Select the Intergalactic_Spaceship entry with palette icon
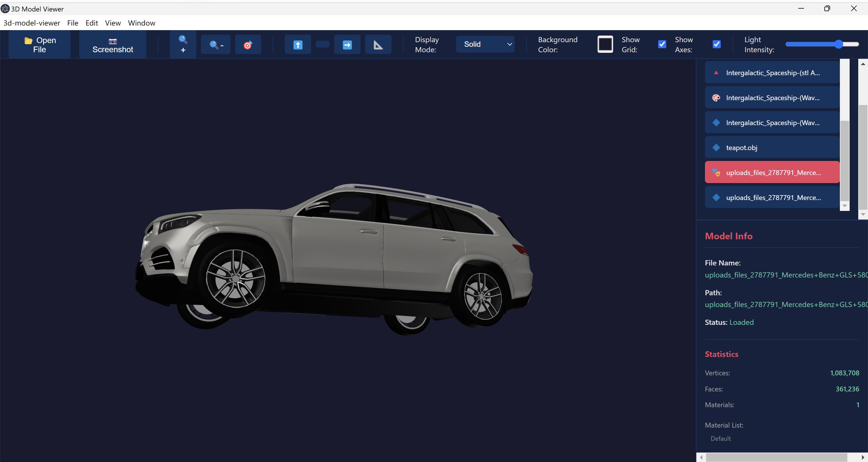Viewport: 868px width, 462px height. [x=772, y=97]
